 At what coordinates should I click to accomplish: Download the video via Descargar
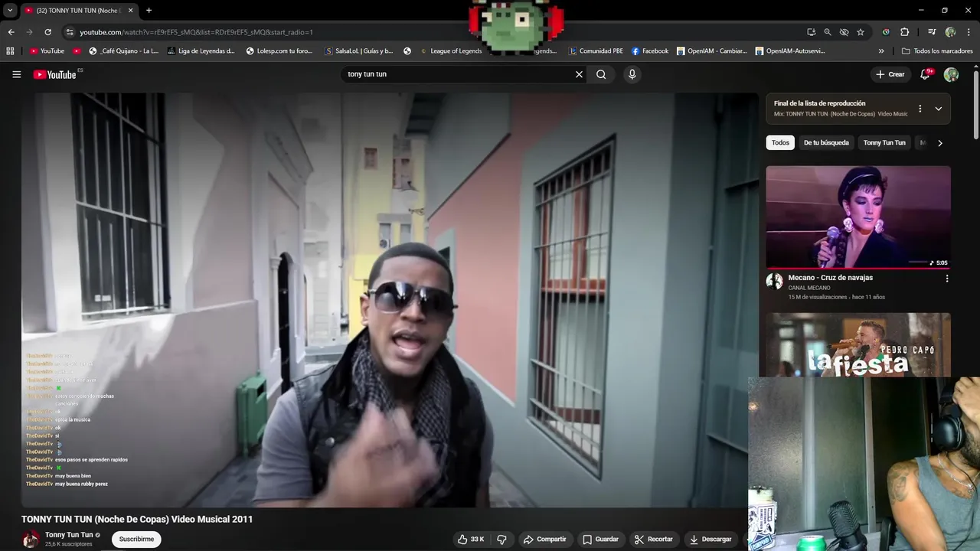710,540
